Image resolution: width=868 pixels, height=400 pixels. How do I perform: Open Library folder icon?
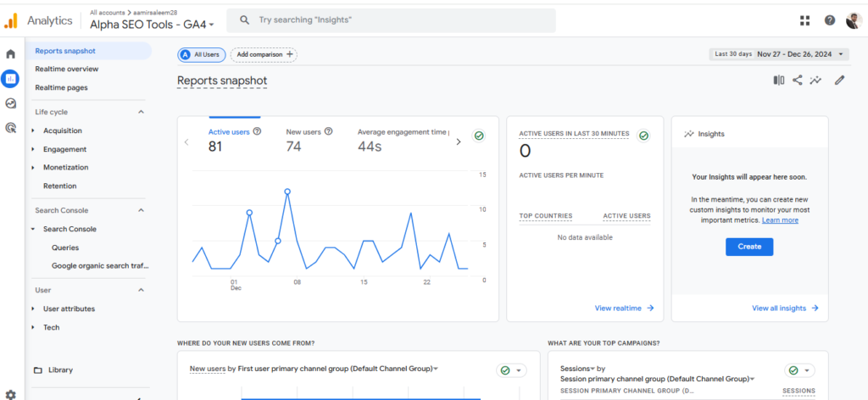click(37, 370)
